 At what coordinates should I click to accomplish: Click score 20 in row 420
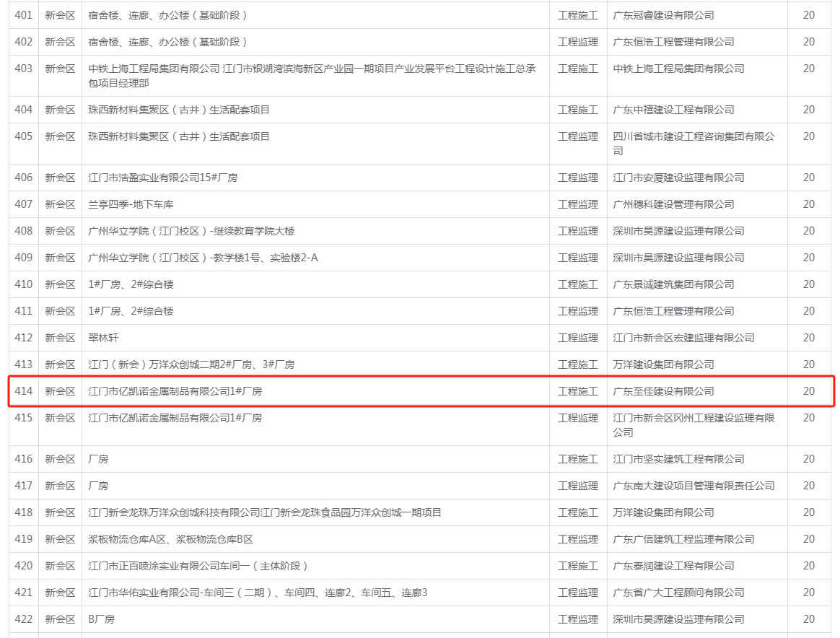click(x=809, y=567)
